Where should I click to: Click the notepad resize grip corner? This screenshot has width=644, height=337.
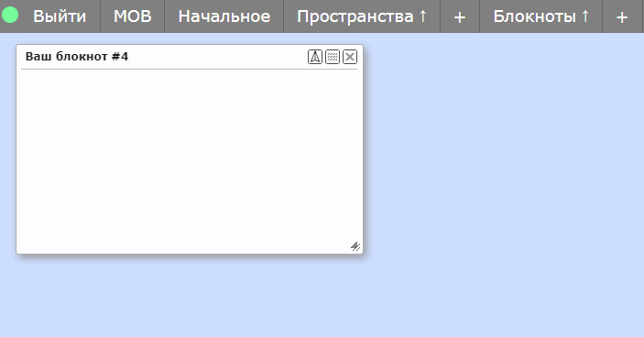355,245
